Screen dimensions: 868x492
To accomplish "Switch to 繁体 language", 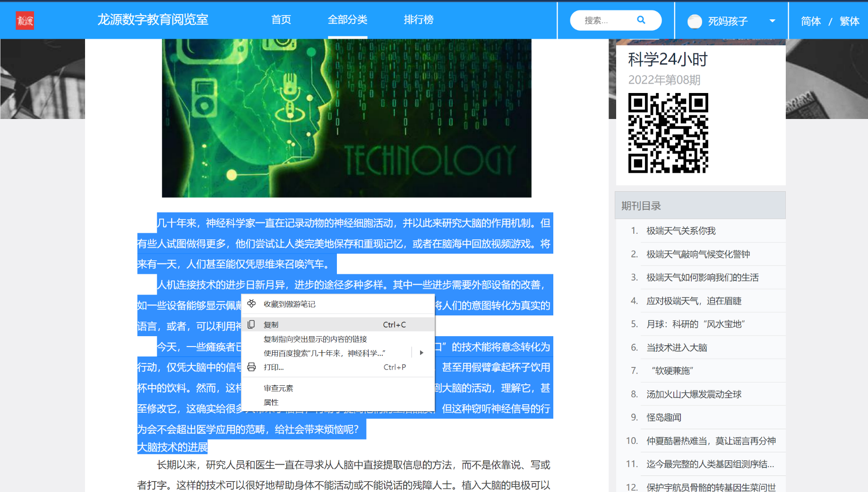I will click(x=849, y=21).
